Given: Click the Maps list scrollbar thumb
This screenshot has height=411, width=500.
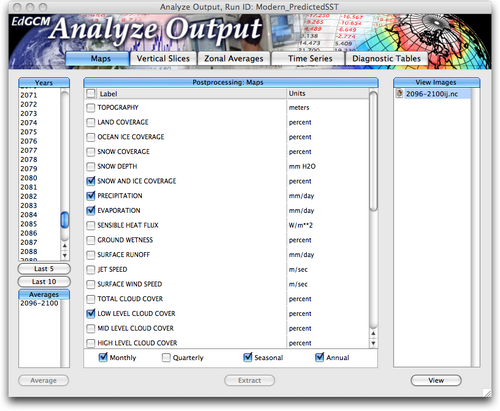Looking at the screenshot, I should pyautogui.click(x=374, y=151).
